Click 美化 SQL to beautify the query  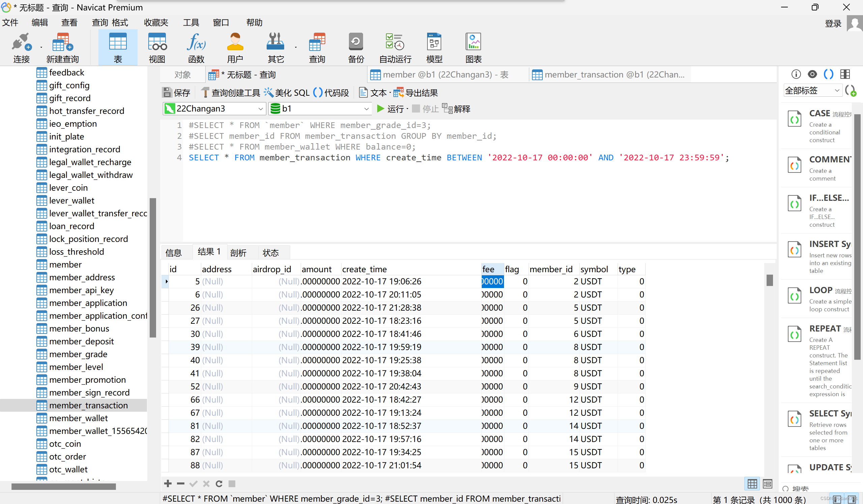[287, 93]
